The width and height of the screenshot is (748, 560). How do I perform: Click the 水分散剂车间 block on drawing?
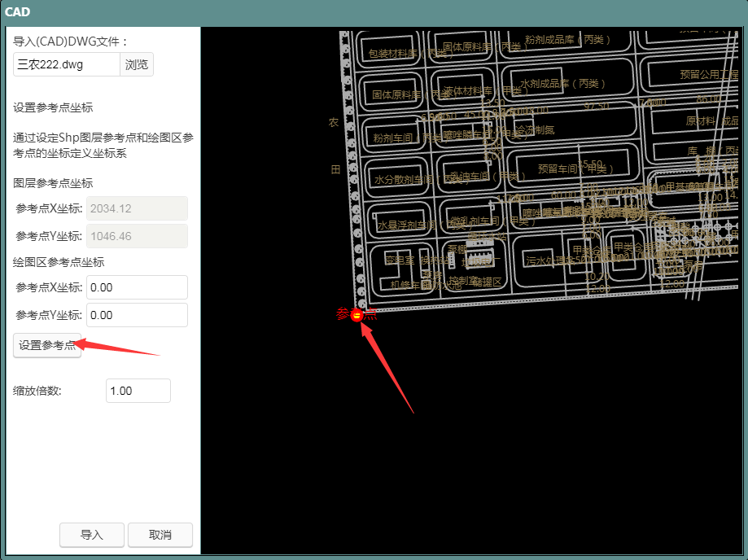coord(403,179)
